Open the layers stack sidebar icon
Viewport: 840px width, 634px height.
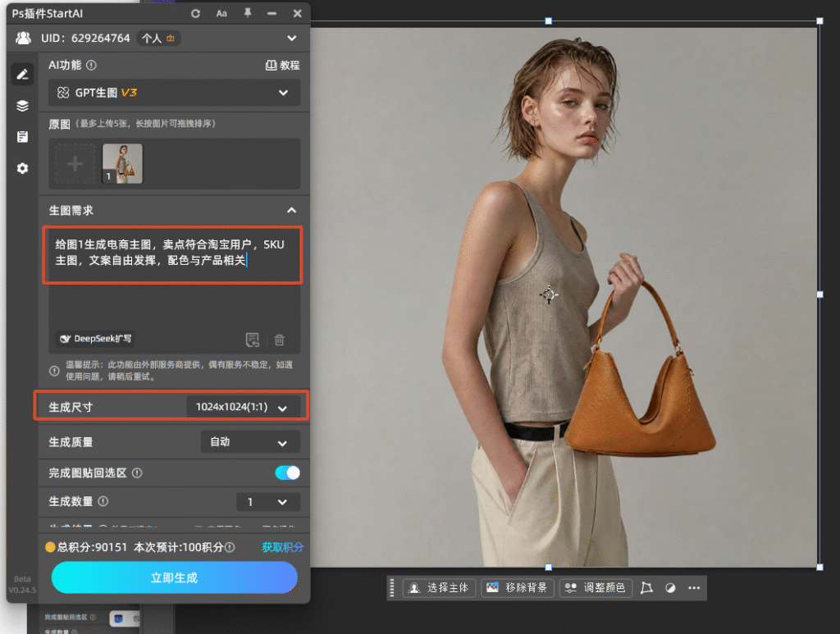click(22, 106)
